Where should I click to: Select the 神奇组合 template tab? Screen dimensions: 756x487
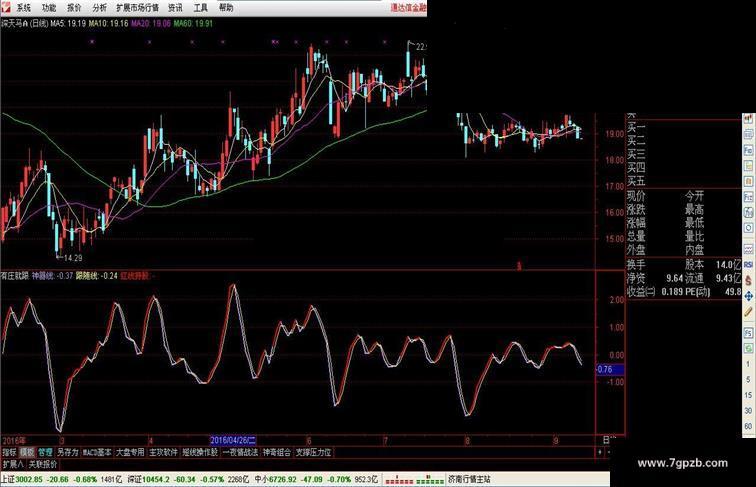pyautogui.click(x=277, y=452)
